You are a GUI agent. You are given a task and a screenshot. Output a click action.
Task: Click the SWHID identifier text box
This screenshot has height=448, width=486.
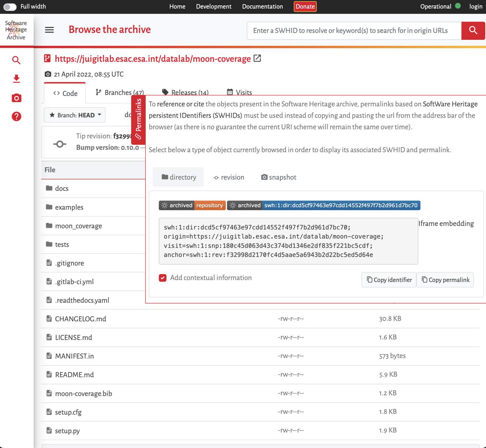point(288,241)
